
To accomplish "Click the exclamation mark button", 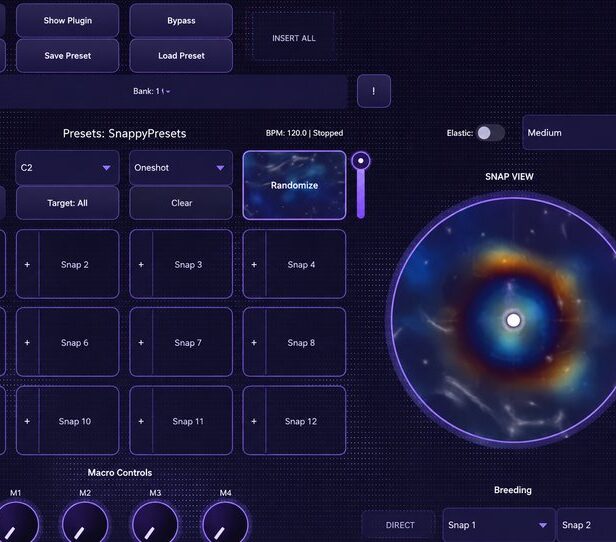I will coord(374,91).
